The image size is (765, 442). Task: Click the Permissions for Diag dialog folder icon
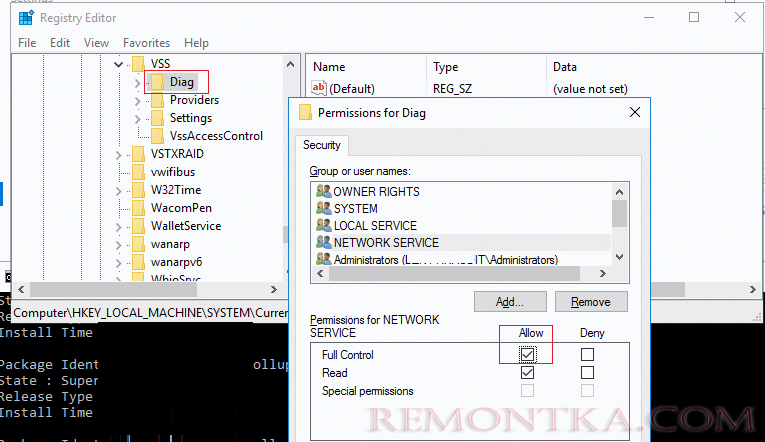click(305, 113)
